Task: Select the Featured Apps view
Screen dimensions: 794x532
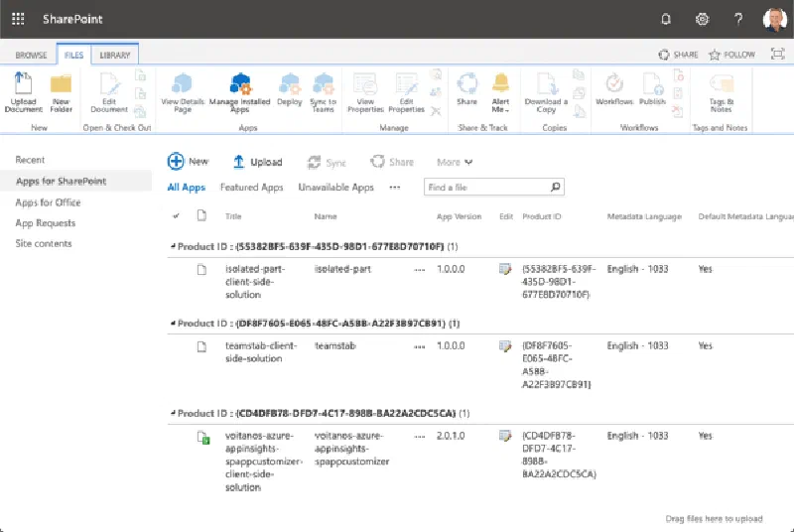Action: [252, 188]
